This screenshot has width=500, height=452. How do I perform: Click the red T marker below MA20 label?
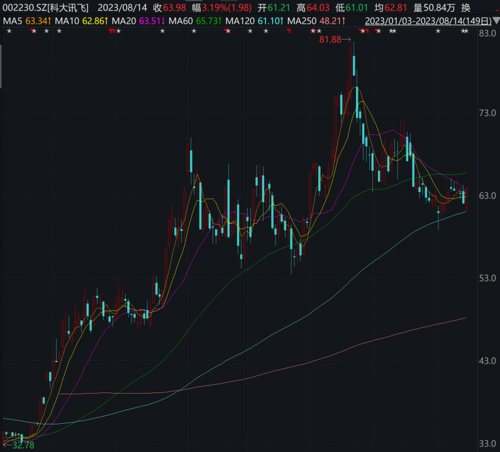coord(112,31)
